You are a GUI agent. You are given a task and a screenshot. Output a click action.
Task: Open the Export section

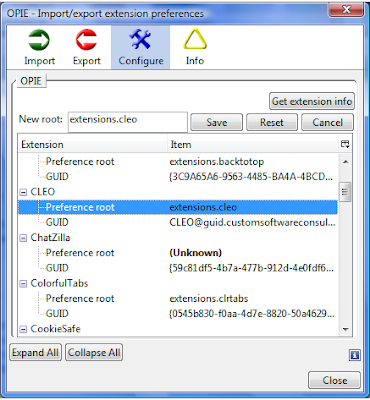(87, 47)
